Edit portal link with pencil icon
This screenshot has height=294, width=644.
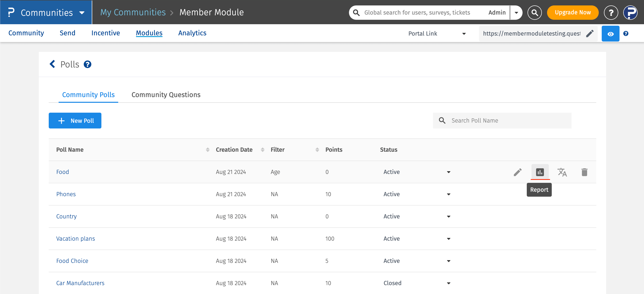(x=590, y=33)
